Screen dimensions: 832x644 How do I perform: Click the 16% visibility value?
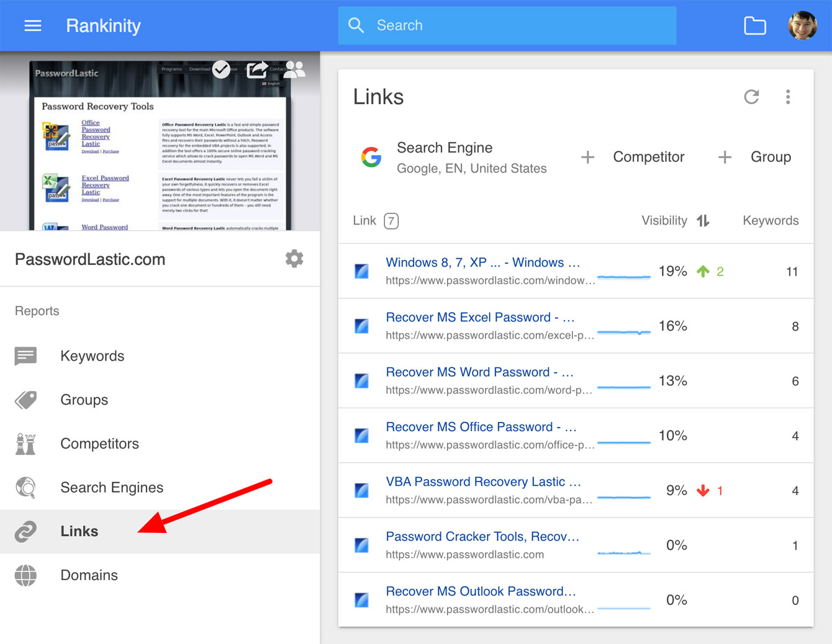tap(673, 326)
